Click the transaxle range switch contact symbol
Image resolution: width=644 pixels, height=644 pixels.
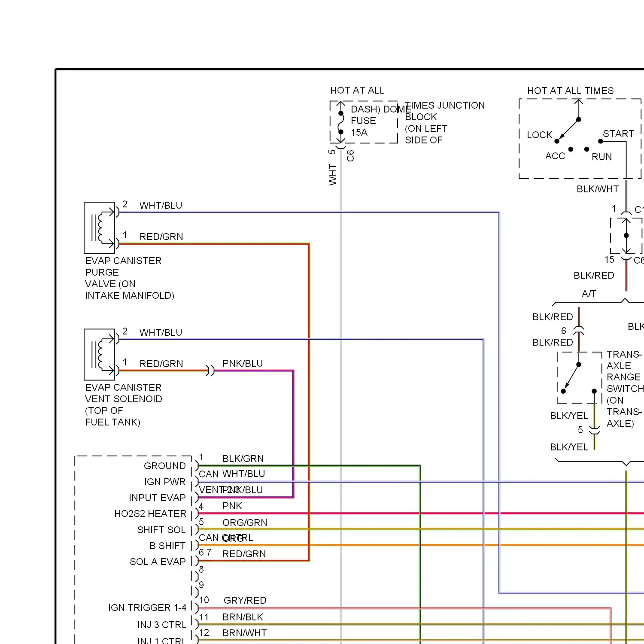pos(579,378)
